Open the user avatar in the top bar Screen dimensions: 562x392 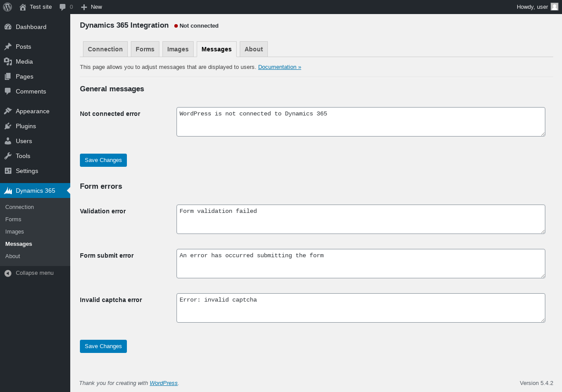[x=555, y=7]
